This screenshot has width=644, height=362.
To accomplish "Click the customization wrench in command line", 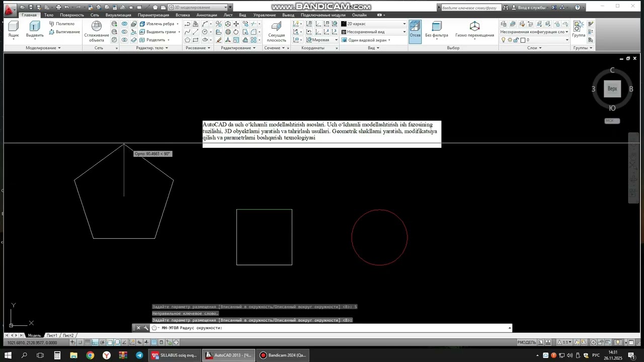I will (146, 328).
